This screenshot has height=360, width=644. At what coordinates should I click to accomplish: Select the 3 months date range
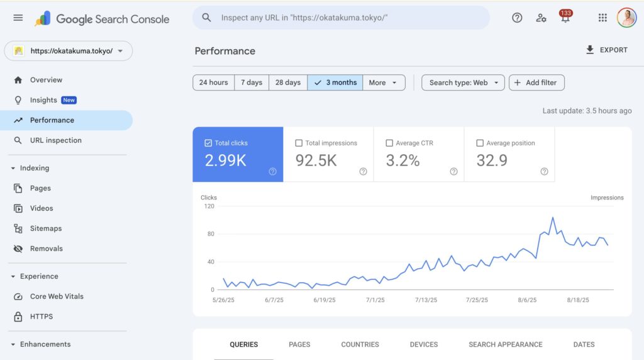click(x=335, y=82)
